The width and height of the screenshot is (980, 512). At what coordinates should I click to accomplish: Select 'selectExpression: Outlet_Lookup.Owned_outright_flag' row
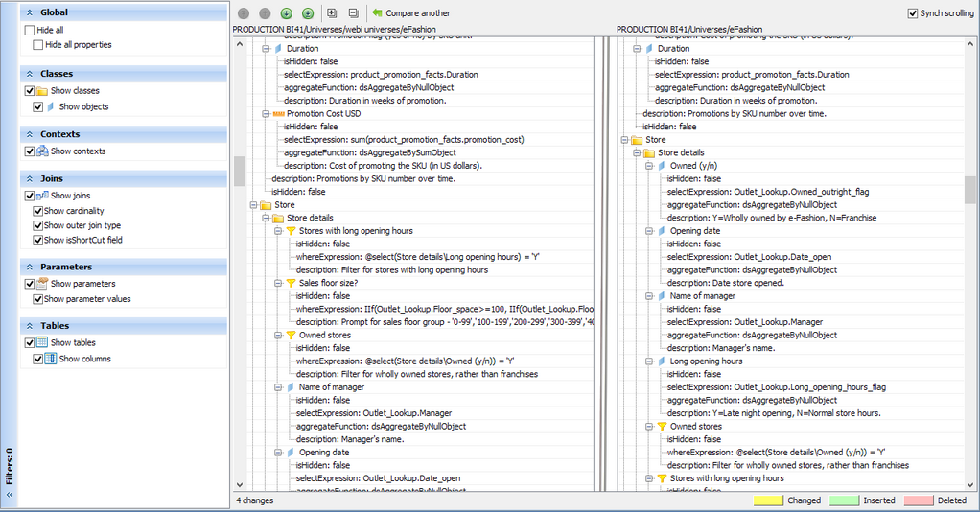[767, 192]
